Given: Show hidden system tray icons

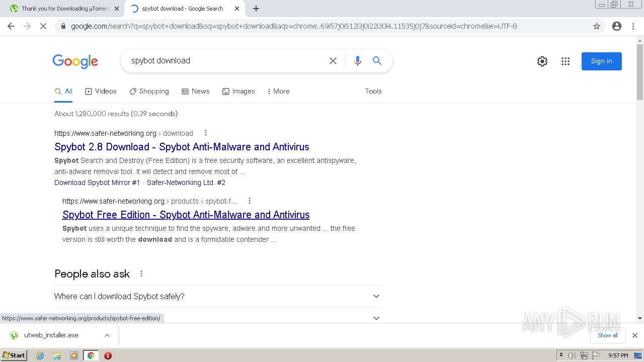Looking at the screenshot, I should pos(561,355).
